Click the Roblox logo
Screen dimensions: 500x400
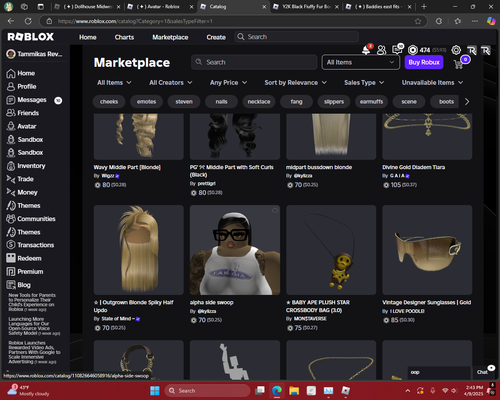tap(31, 37)
